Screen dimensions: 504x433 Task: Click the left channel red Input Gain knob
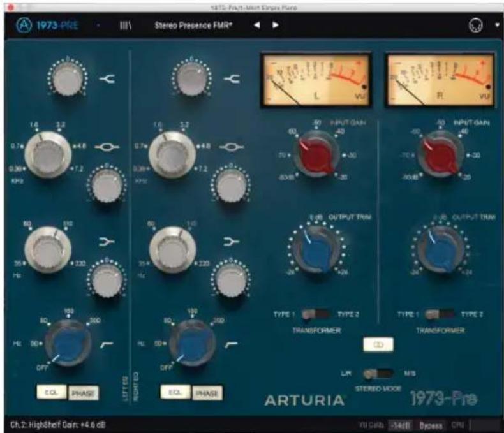point(316,154)
